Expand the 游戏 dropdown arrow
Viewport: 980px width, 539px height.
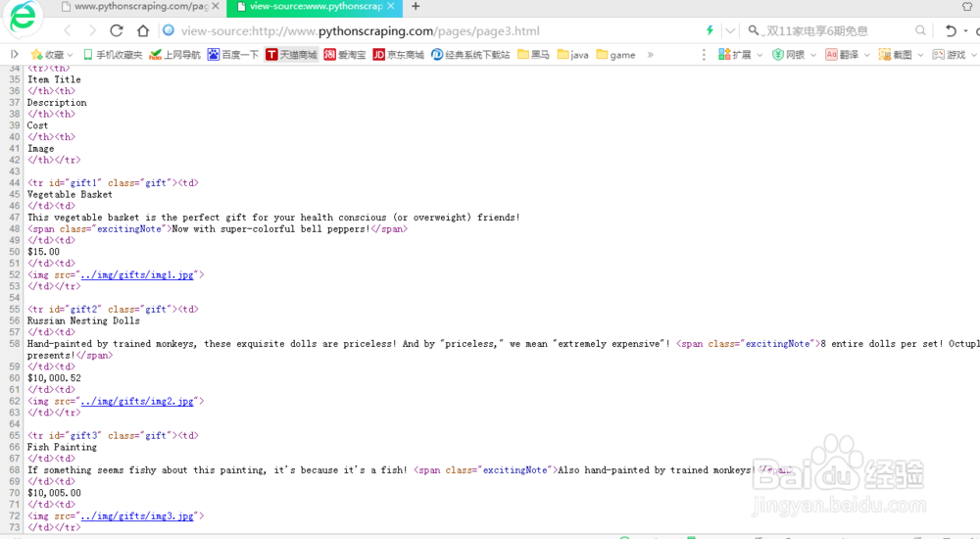tap(974, 55)
